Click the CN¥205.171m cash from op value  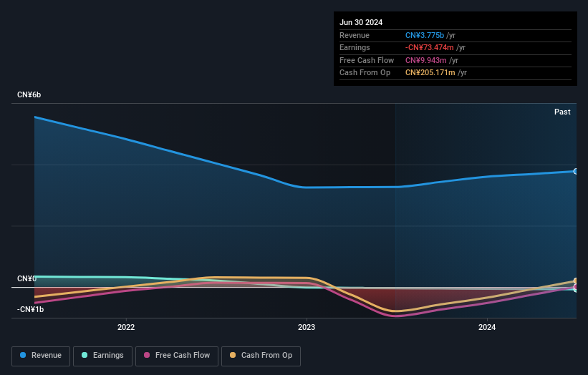430,73
